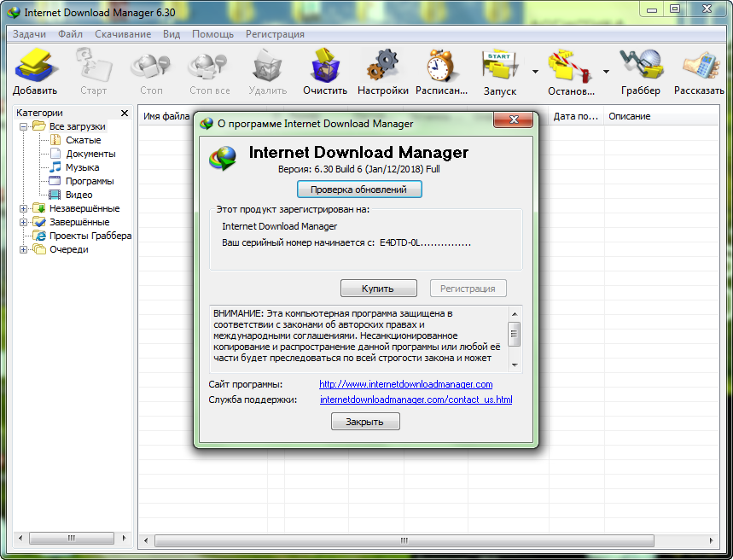This screenshot has width=733, height=560.
Task: Select the Проекты Граббера tree item
Action: [90, 236]
